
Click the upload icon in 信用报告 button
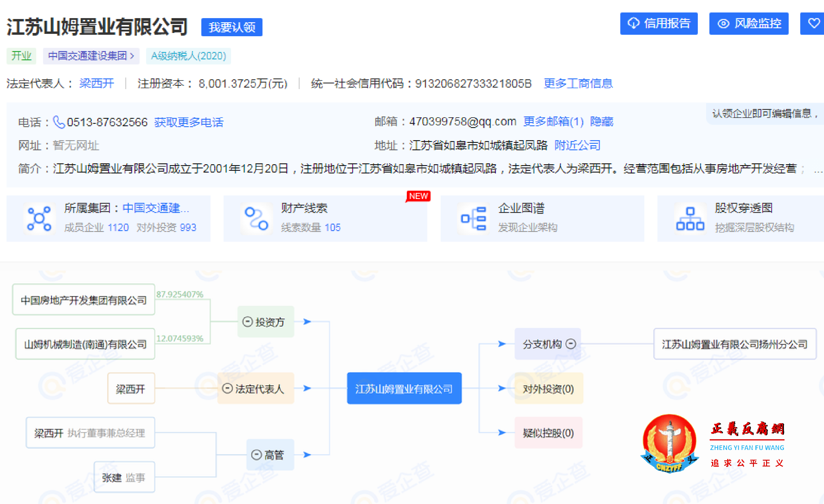point(634,23)
